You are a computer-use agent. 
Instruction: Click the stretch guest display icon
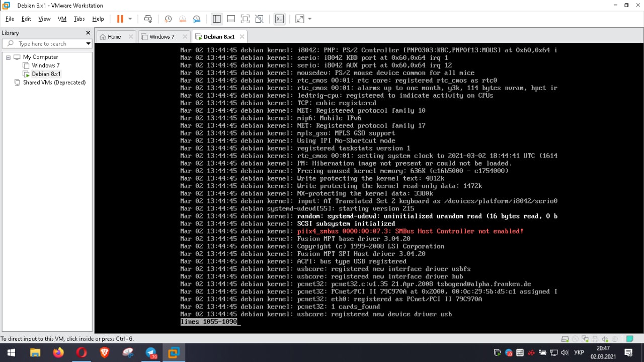pyautogui.click(x=300, y=19)
